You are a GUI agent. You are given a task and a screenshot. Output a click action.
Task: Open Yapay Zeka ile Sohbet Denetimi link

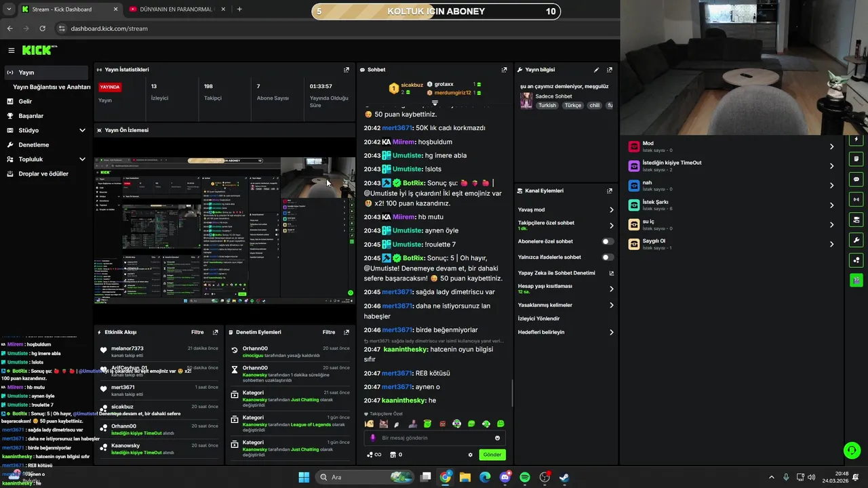tap(565, 273)
